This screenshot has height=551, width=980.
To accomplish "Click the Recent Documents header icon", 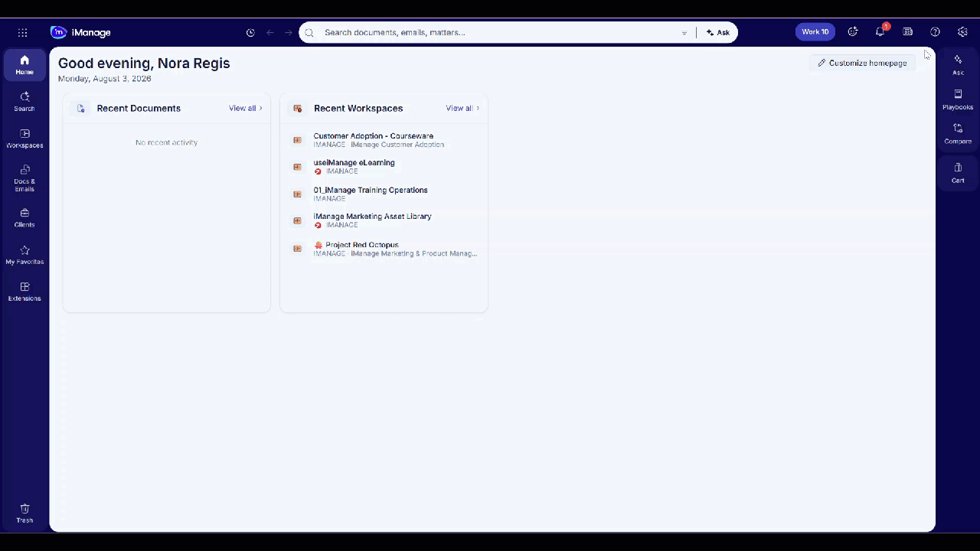I will pos(80,109).
